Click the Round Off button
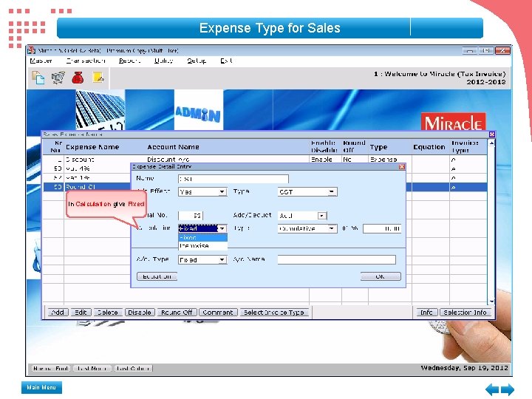 pos(177,312)
